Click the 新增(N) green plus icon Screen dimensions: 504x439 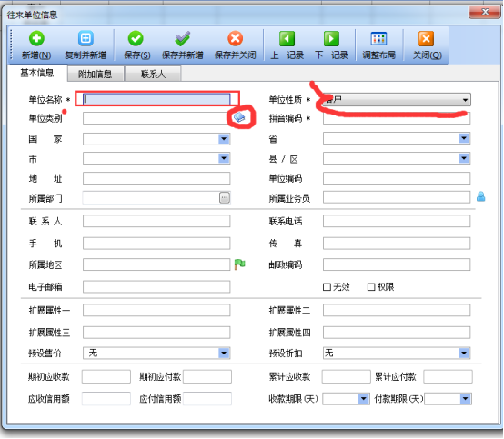36,38
